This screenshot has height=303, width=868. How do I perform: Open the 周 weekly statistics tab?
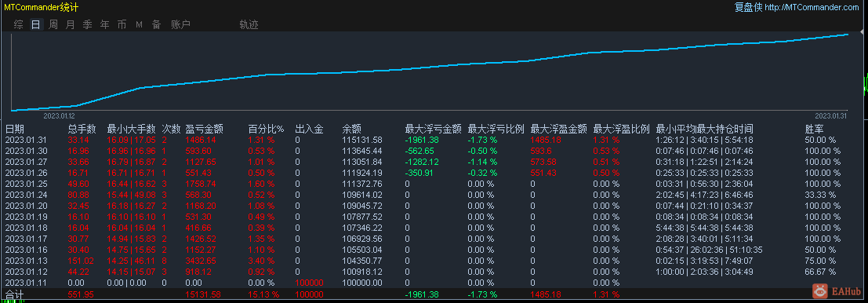coord(53,24)
